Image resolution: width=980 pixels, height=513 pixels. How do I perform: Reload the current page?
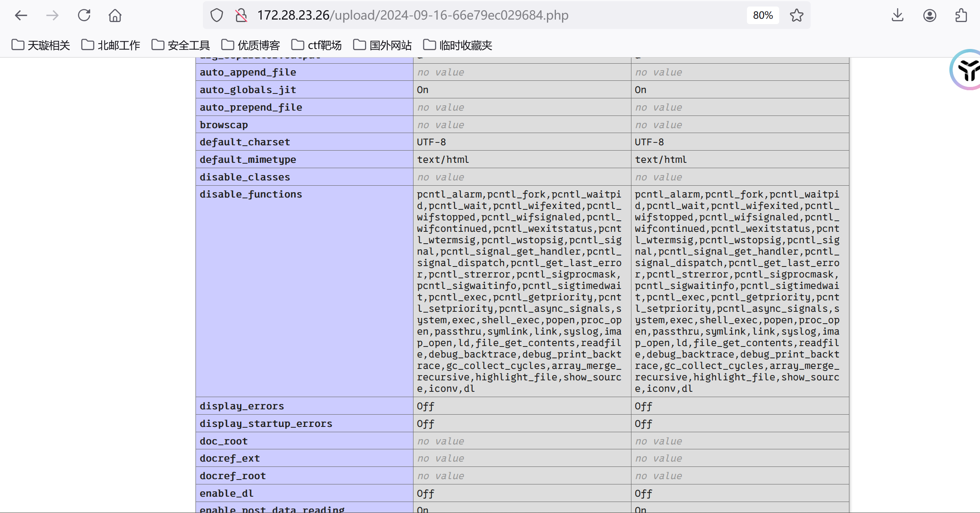pos(84,16)
